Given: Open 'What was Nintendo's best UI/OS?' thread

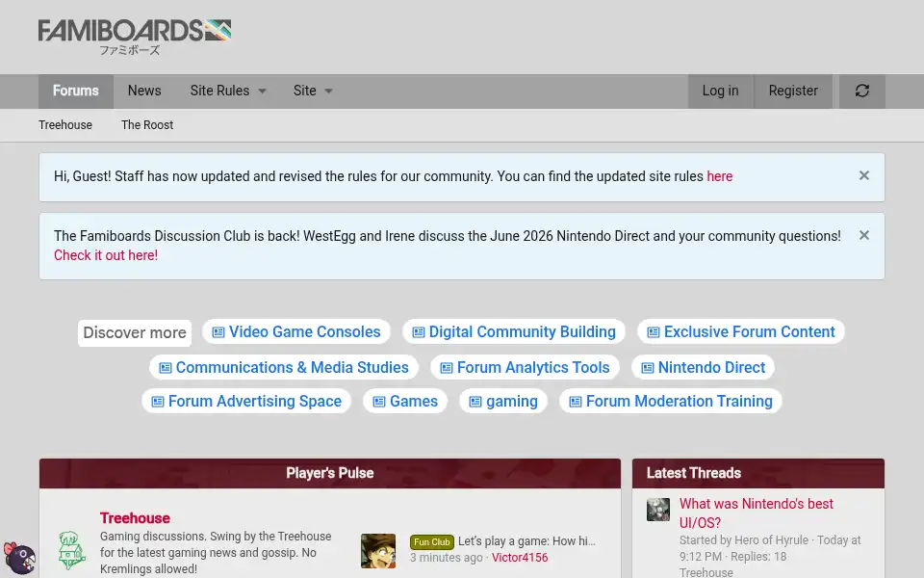Looking at the screenshot, I should (757, 513).
